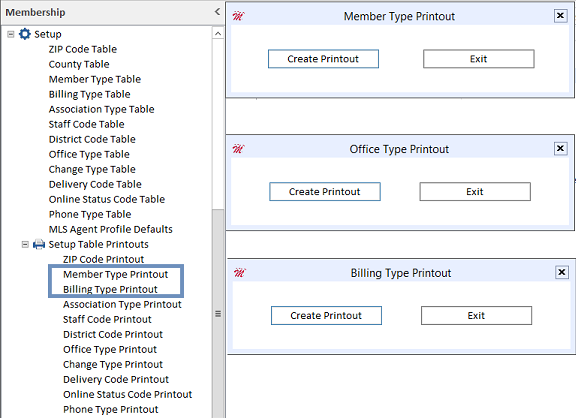The height and width of the screenshot is (418, 576).
Task: Open Member Type Printout in the tree
Action: pos(115,274)
